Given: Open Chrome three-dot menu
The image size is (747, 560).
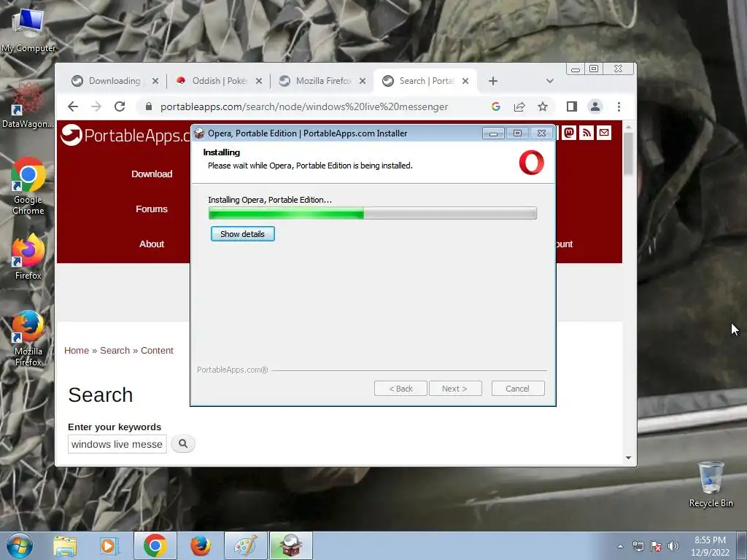Looking at the screenshot, I should click(x=619, y=106).
